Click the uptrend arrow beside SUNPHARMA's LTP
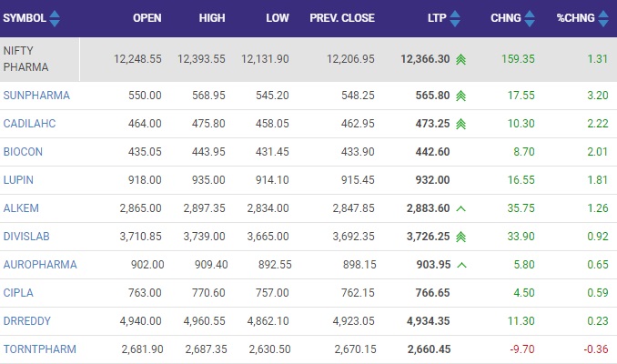The height and width of the screenshot is (364, 617). (460, 96)
